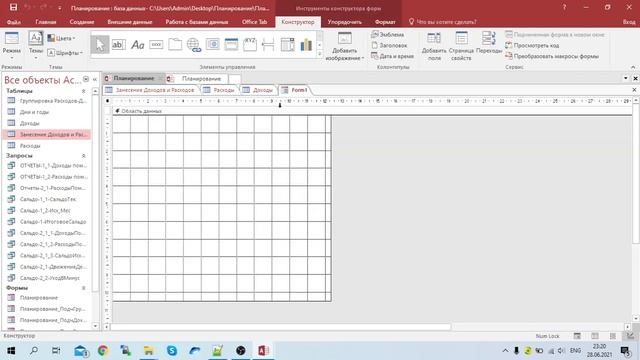Open Skype from the taskbar
Screen dimensions: 640x360
[x=172, y=351]
